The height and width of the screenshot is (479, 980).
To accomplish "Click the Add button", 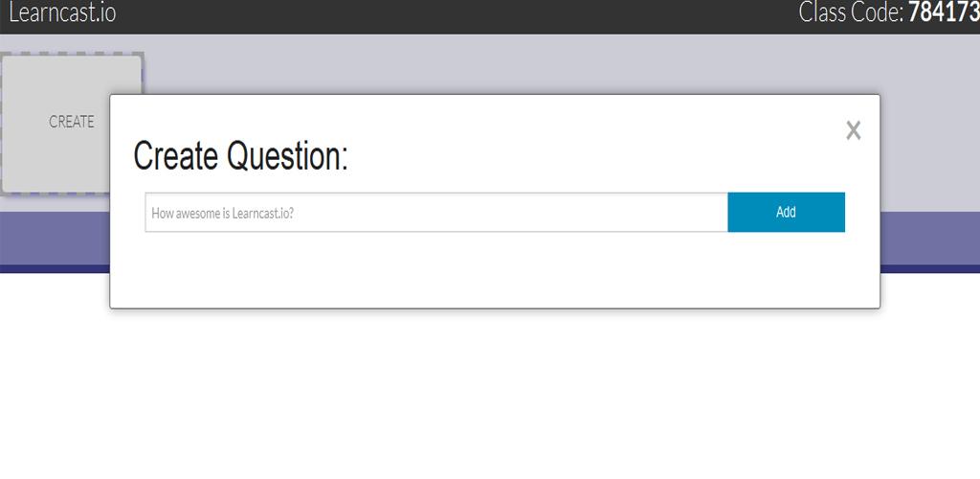I will pos(786,213).
